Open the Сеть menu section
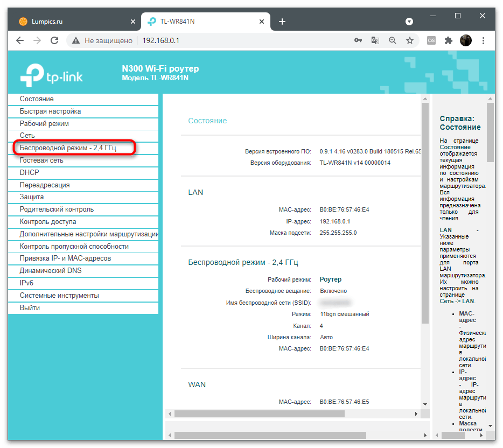Screen dimensions: 503x448 (x=83, y=136)
